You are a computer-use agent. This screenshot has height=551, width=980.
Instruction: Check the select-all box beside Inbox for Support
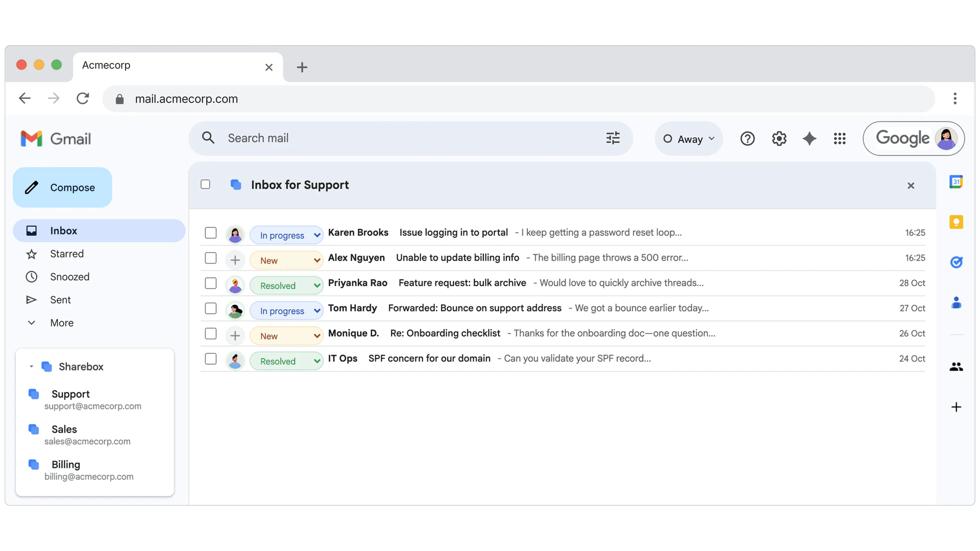coord(205,185)
